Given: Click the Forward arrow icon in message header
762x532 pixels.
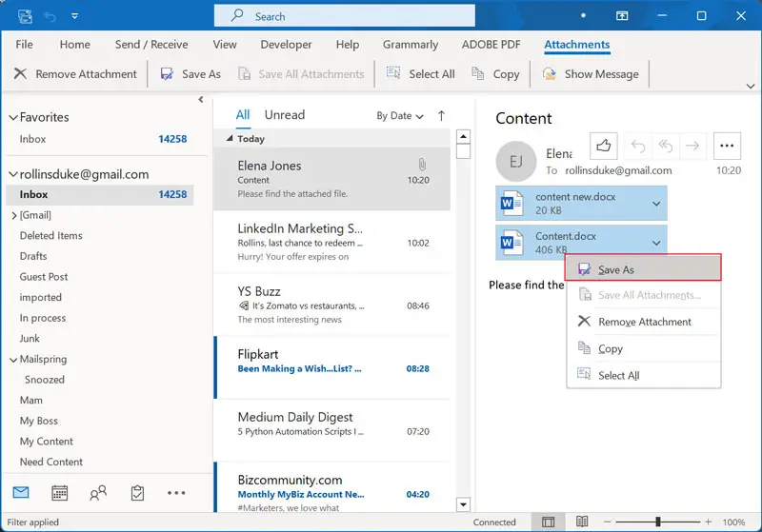Looking at the screenshot, I should pyautogui.click(x=692, y=146).
